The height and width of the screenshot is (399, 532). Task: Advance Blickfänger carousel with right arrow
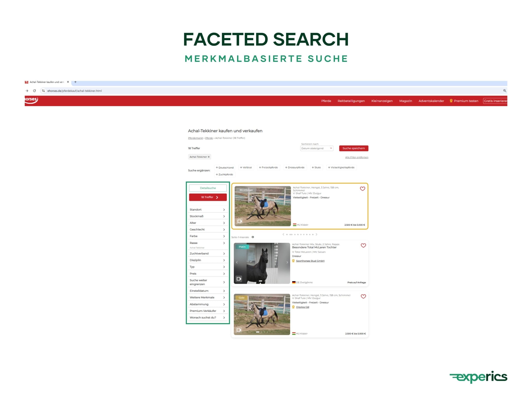tap(316, 234)
